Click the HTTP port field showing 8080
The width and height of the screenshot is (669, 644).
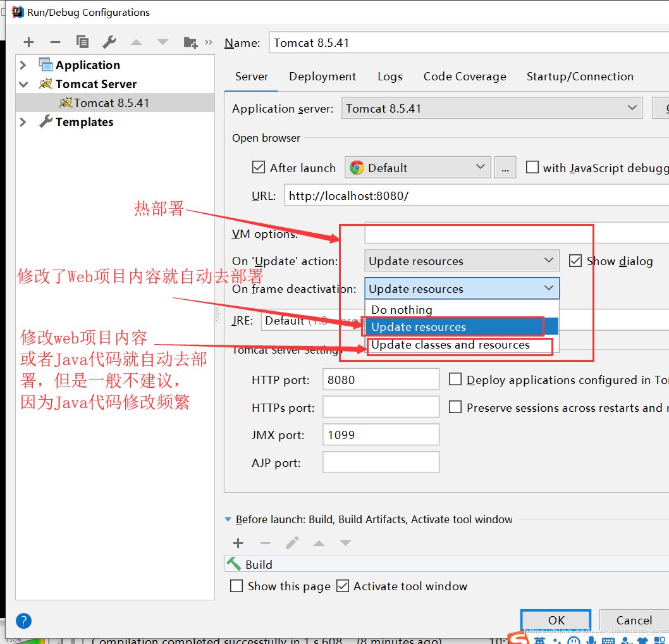(x=381, y=379)
